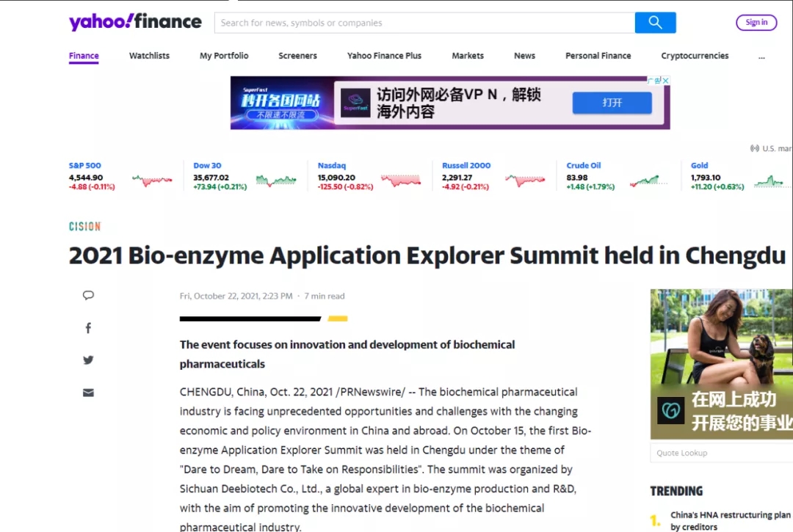Share article via Facebook icon

pos(88,328)
